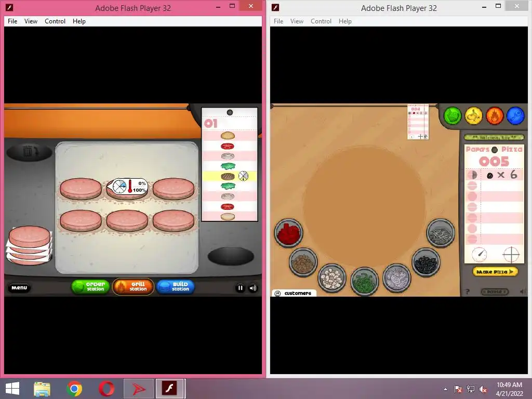Screen dimensions: 532x399
Task: Click the Welcome Roy banner
Action: [494, 137]
